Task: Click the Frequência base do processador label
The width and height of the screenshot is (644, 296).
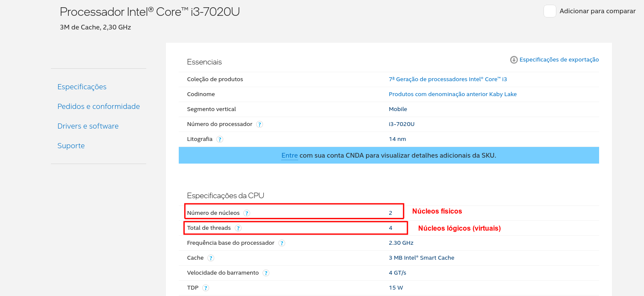Action: click(231, 243)
